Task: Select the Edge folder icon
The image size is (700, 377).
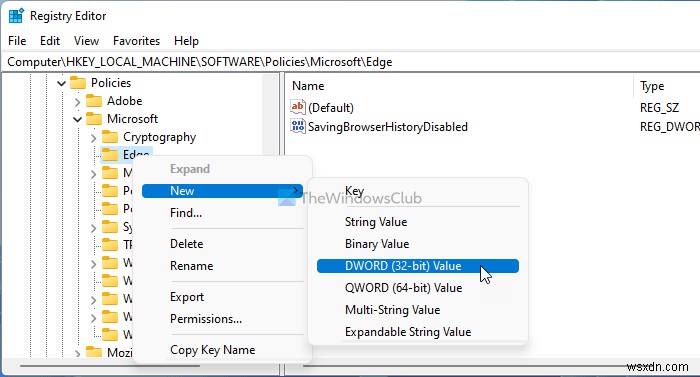Action: coord(110,155)
